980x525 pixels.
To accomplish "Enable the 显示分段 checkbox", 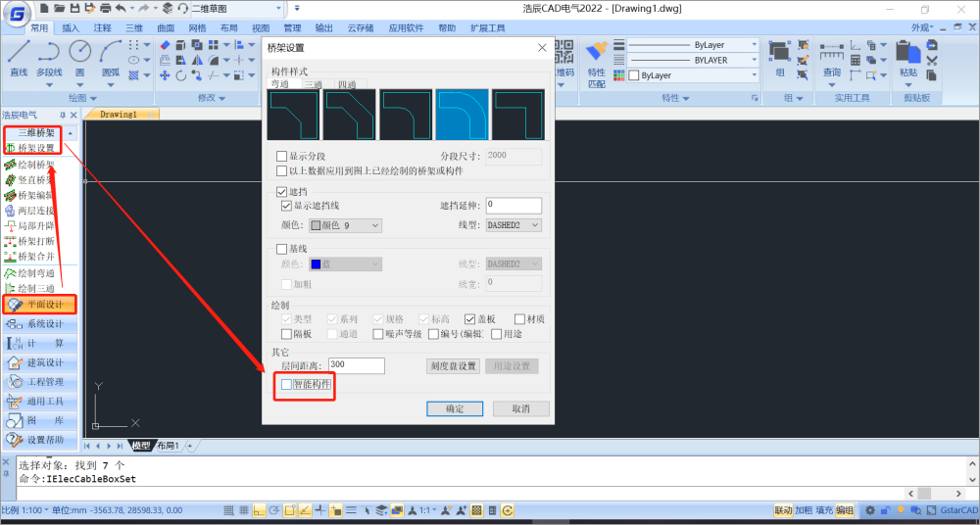I will pos(281,156).
